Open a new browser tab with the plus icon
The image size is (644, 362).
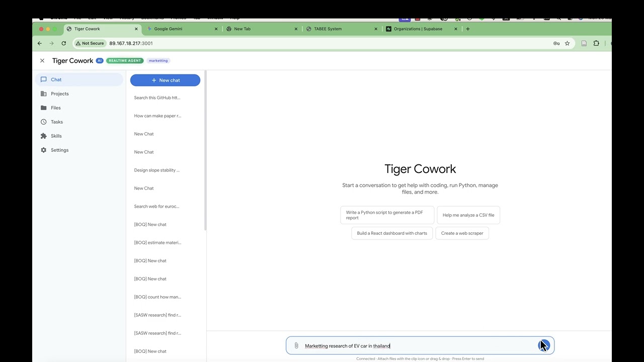pos(468,29)
